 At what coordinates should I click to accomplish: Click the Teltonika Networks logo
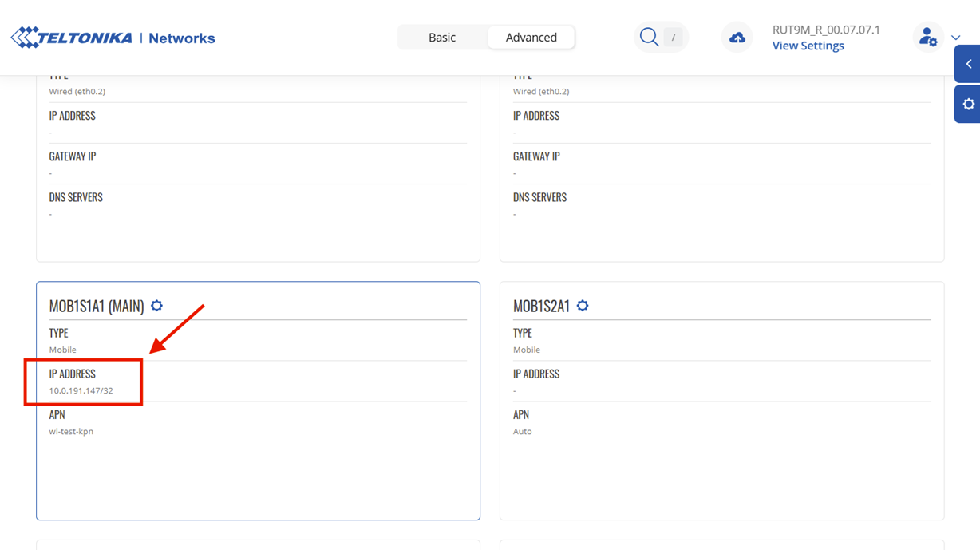(x=113, y=38)
